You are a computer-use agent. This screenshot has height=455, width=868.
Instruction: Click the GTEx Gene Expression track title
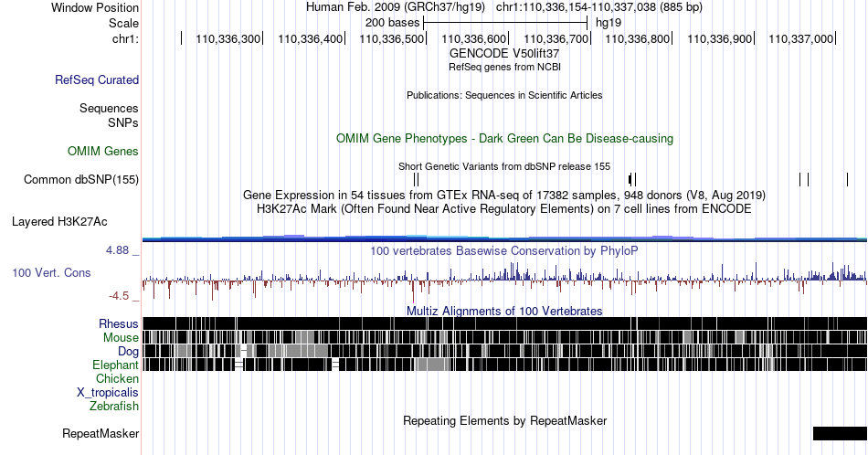[504, 195]
